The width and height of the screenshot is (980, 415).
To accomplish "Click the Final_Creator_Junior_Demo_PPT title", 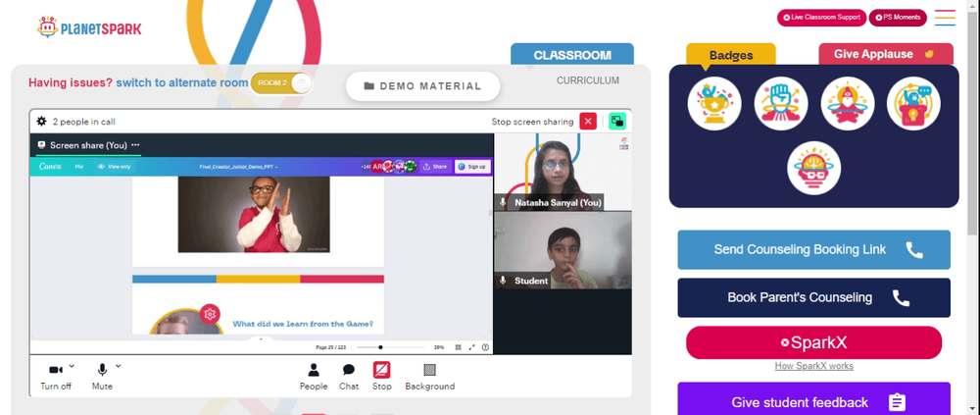I will click(238, 167).
